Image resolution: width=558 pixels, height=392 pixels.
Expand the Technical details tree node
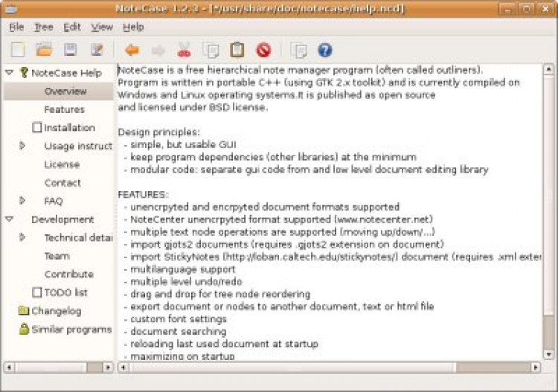point(22,237)
